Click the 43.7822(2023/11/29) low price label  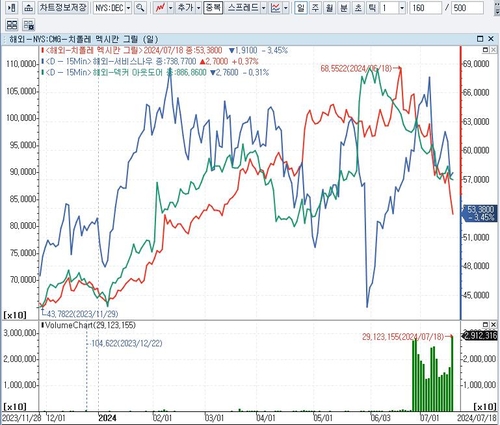click(x=83, y=314)
